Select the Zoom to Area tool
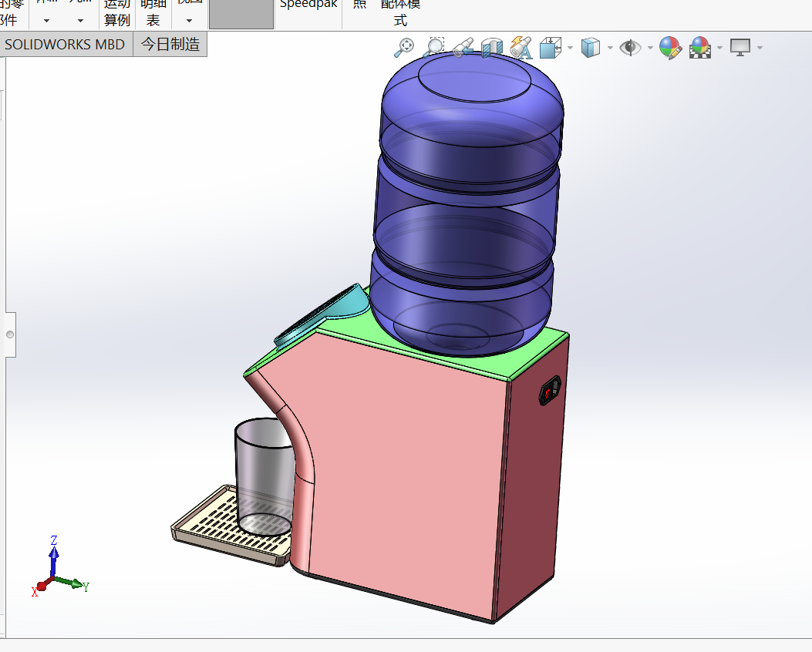 click(434, 47)
